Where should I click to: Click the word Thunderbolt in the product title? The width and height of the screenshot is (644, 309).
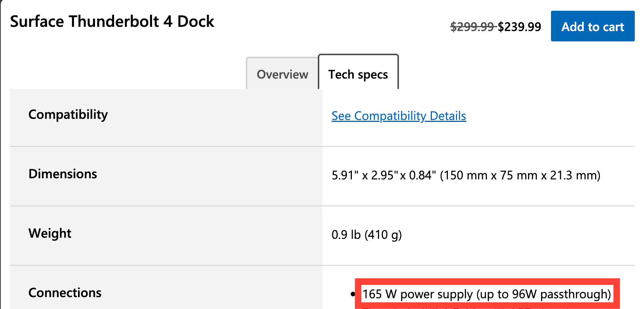[114, 21]
